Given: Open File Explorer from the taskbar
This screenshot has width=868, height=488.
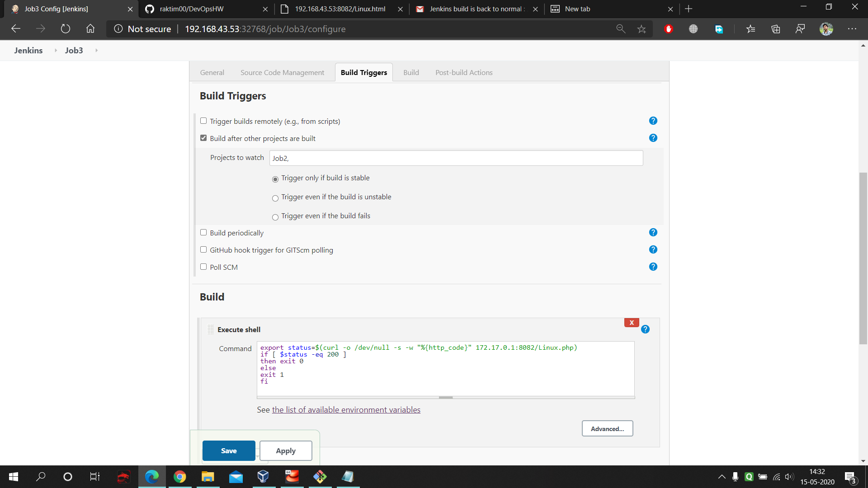Looking at the screenshot, I should (208, 477).
